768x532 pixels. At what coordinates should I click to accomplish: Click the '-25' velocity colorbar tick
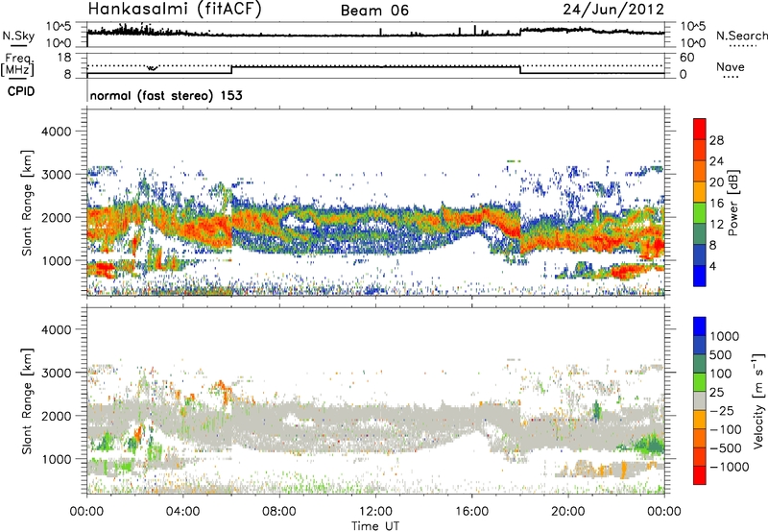click(723, 410)
